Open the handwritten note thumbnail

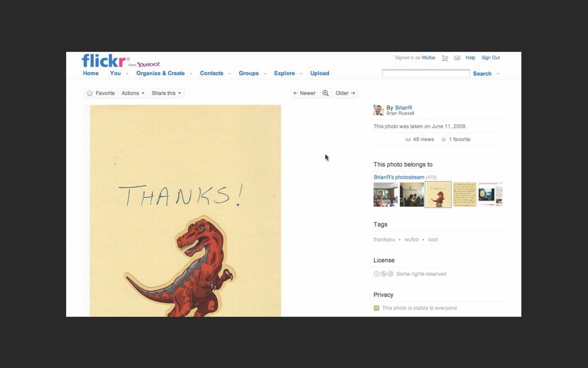(x=465, y=194)
